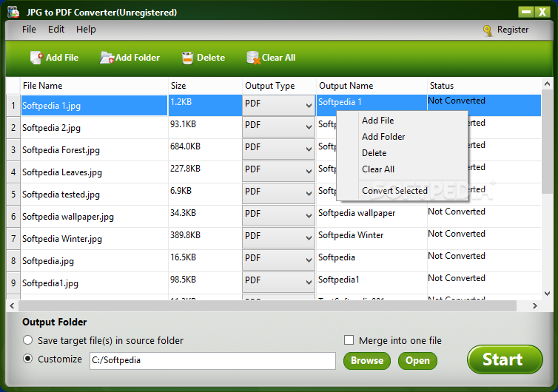Click the Browse button
Screen dimensions: 558x392
point(367,361)
